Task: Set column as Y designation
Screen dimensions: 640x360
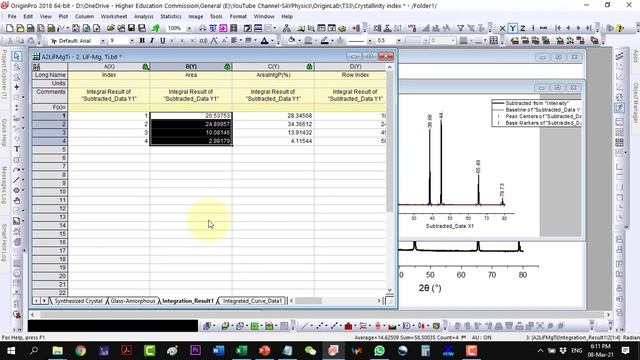Action: [513, 28]
